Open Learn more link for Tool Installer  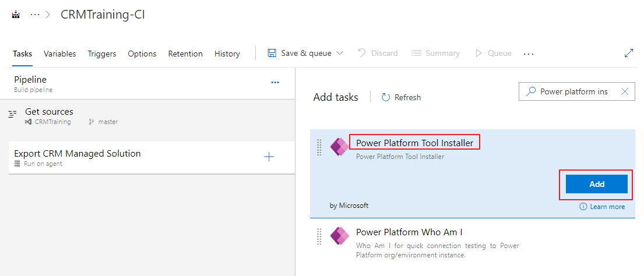[x=602, y=207]
